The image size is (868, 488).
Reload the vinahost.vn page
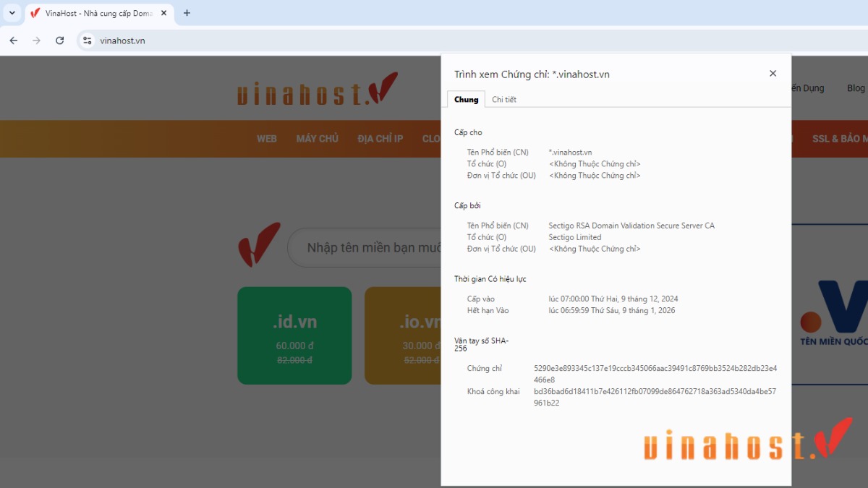pyautogui.click(x=60, y=40)
